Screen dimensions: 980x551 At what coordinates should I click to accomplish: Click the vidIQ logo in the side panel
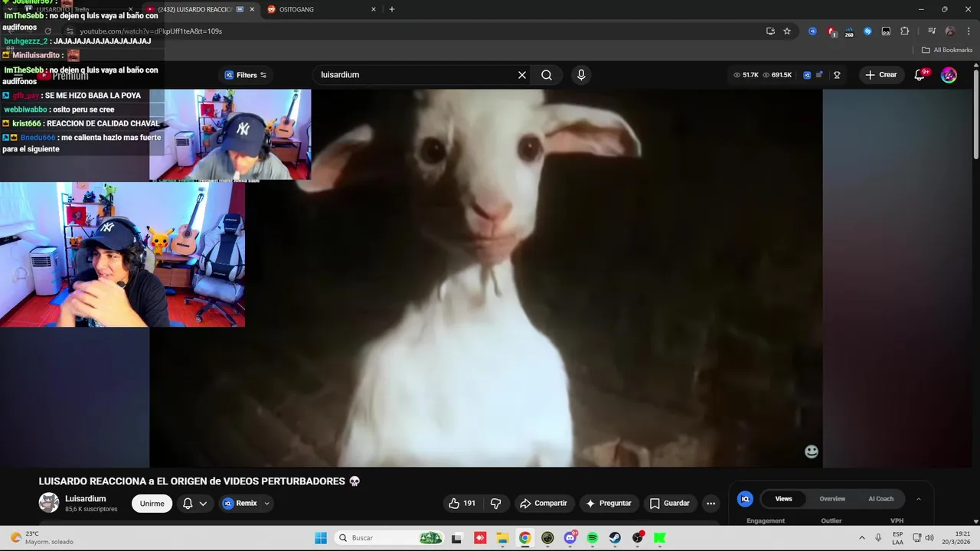745,499
